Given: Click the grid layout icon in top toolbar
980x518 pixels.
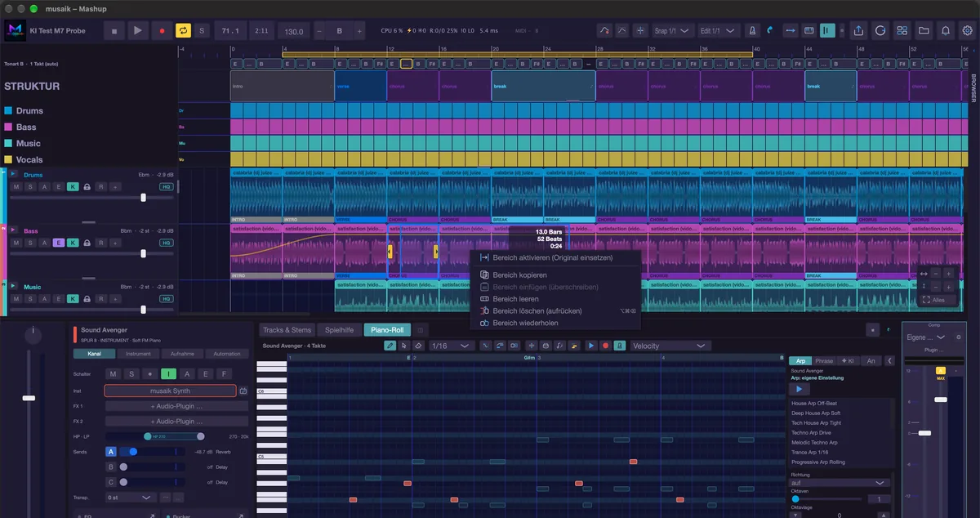Looking at the screenshot, I should point(902,31).
